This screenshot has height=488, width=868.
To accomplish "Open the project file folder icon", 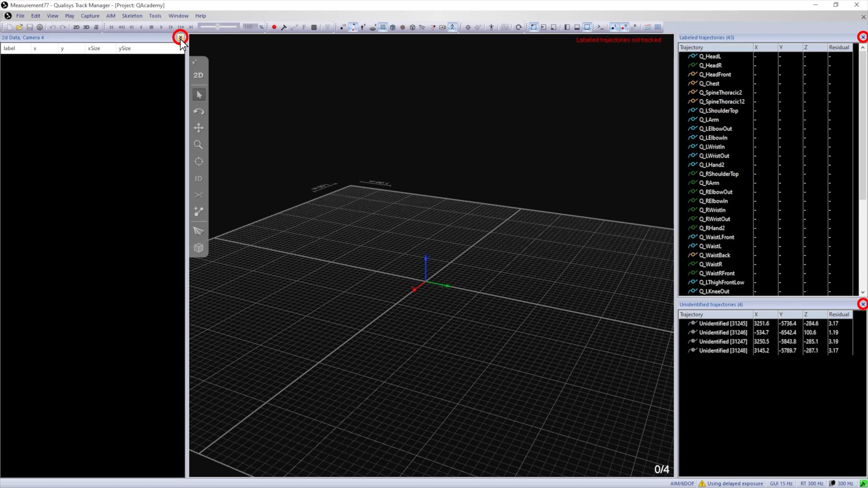I will pos(19,27).
